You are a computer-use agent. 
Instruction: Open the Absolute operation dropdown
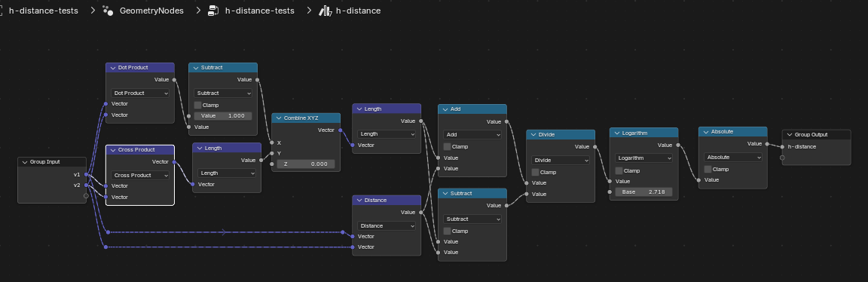pos(733,157)
